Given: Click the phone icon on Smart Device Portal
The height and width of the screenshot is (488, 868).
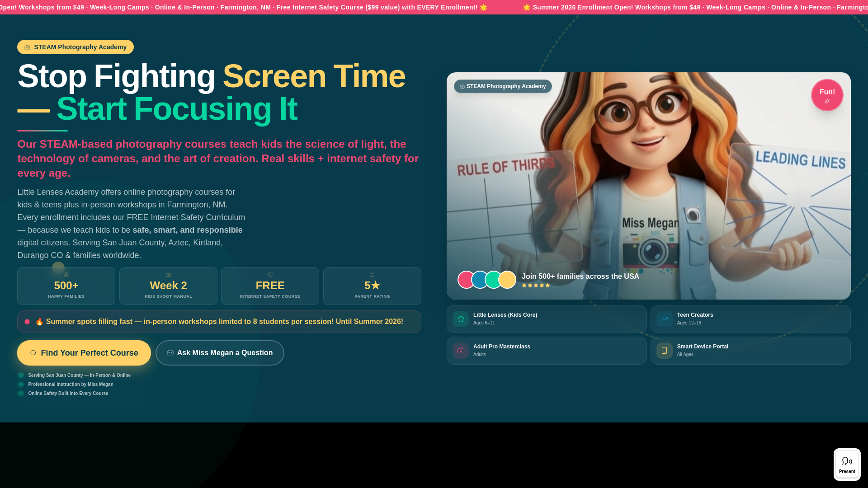Looking at the screenshot, I should click(665, 351).
